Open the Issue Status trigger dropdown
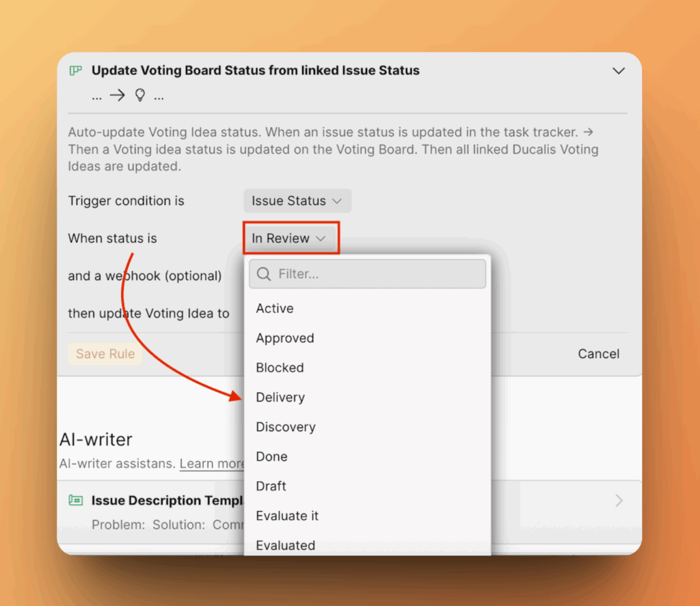This screenshot has height=606, width=700. point(297,200)
